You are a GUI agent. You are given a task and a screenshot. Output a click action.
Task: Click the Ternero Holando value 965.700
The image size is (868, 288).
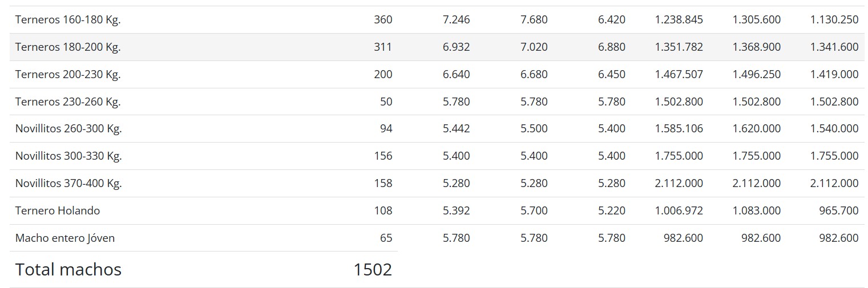coord(838,211)
